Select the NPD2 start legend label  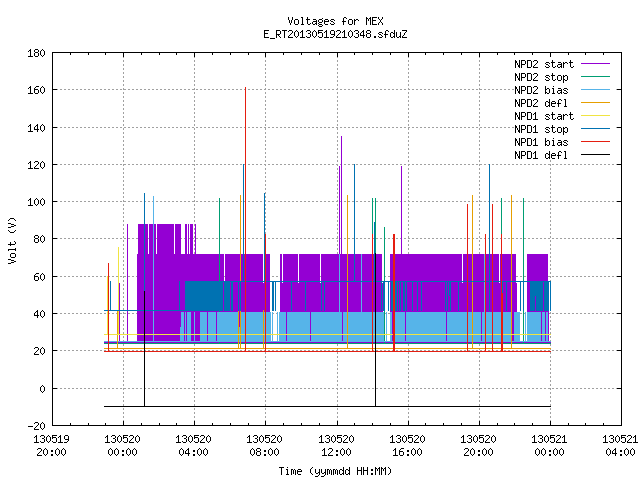(x=544, y=64)
